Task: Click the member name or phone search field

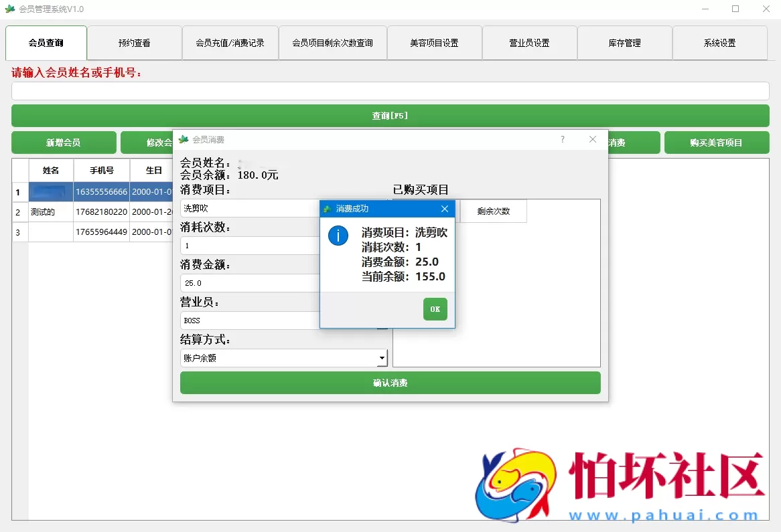Action: coord(390,90)
